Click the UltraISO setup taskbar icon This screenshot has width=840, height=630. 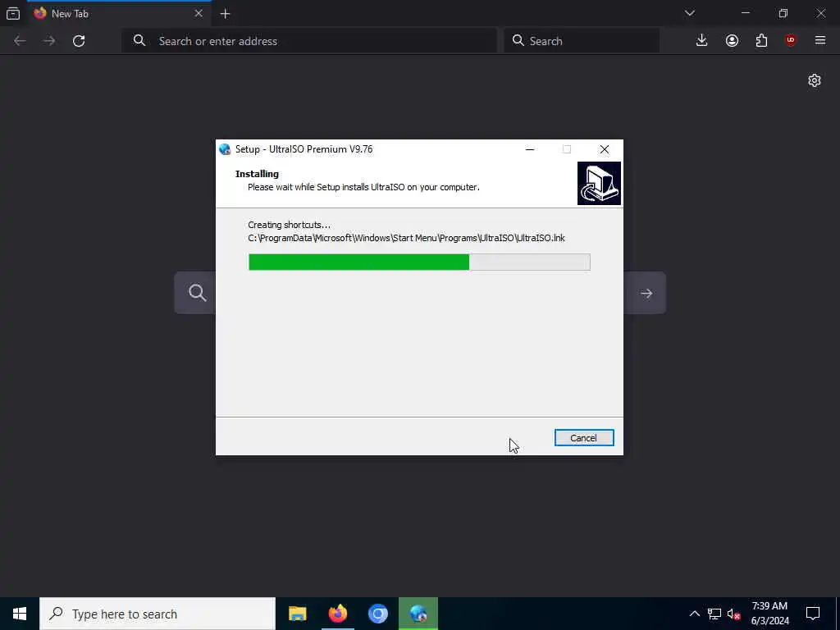(x=418, y=614)
